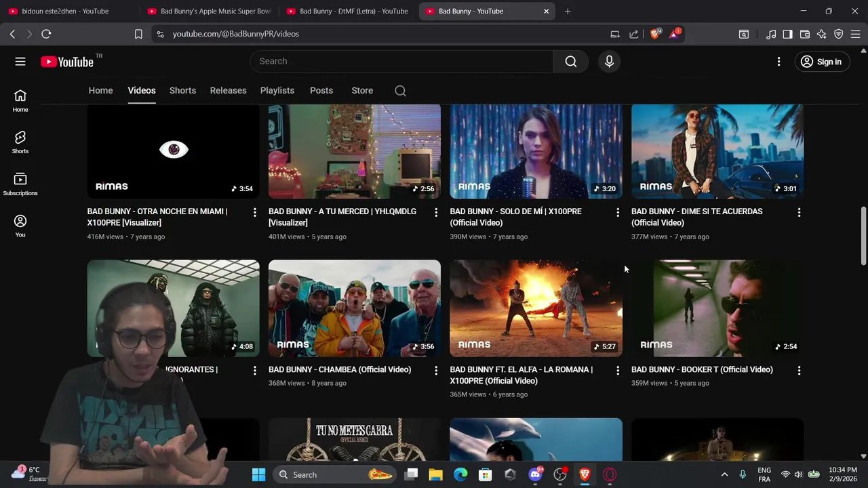Open the Playlists channel tab

point(277,91)
